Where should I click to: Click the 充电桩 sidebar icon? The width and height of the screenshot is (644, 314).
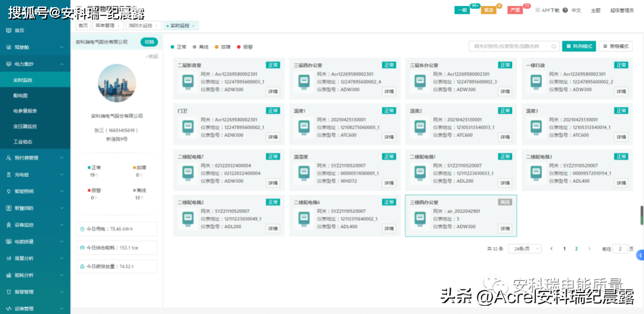8,175
